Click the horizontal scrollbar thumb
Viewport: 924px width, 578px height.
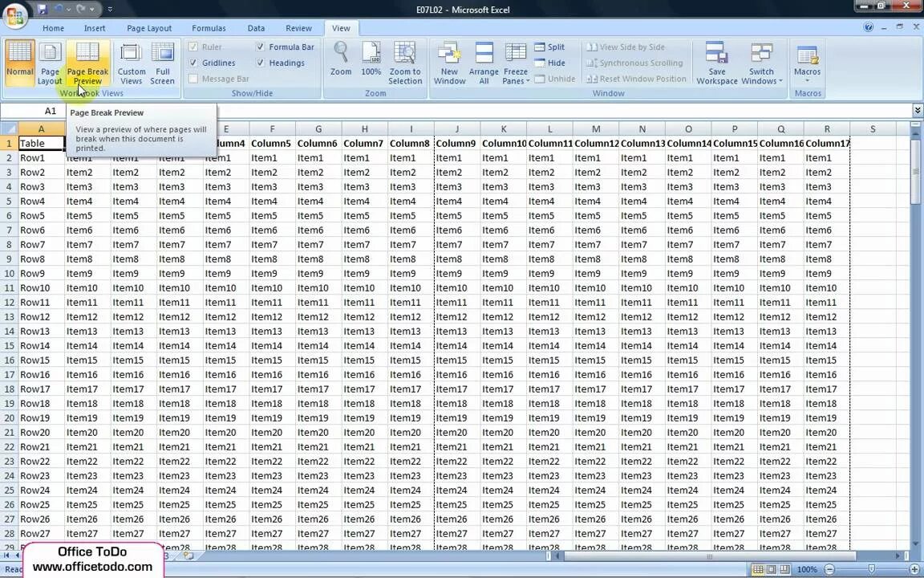click(710, 556)
